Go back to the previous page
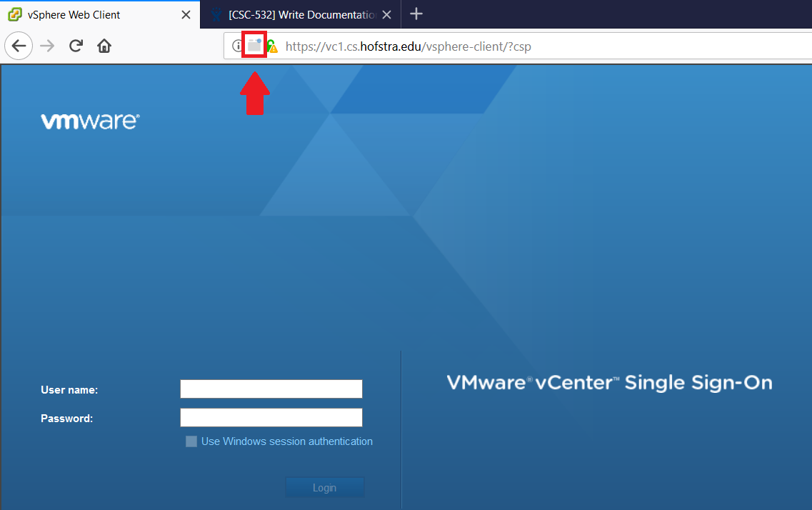Image resolution: width=812 pixels, height=510 pixels. (x=19, y=46)
